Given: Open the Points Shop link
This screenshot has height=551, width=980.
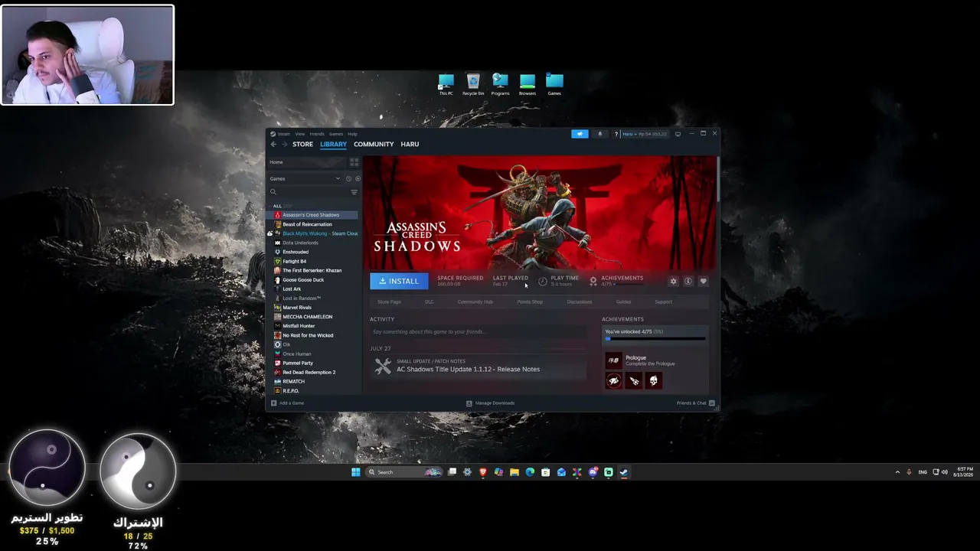Looking at the screenshot, I should click(x=530, y=302).
